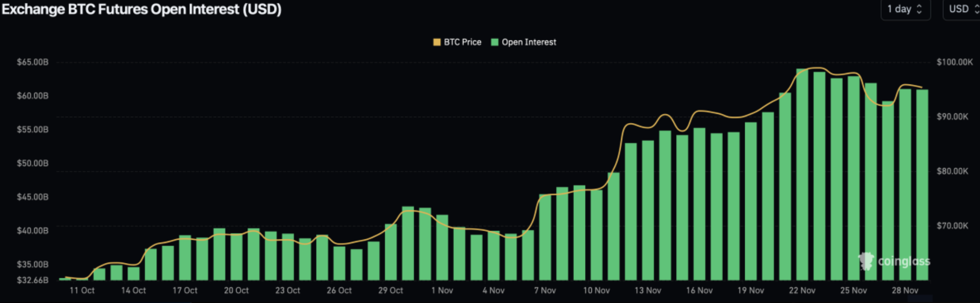Click the coinglass logo icon in the watermark
980x303 pixels.
click(866, 261)
